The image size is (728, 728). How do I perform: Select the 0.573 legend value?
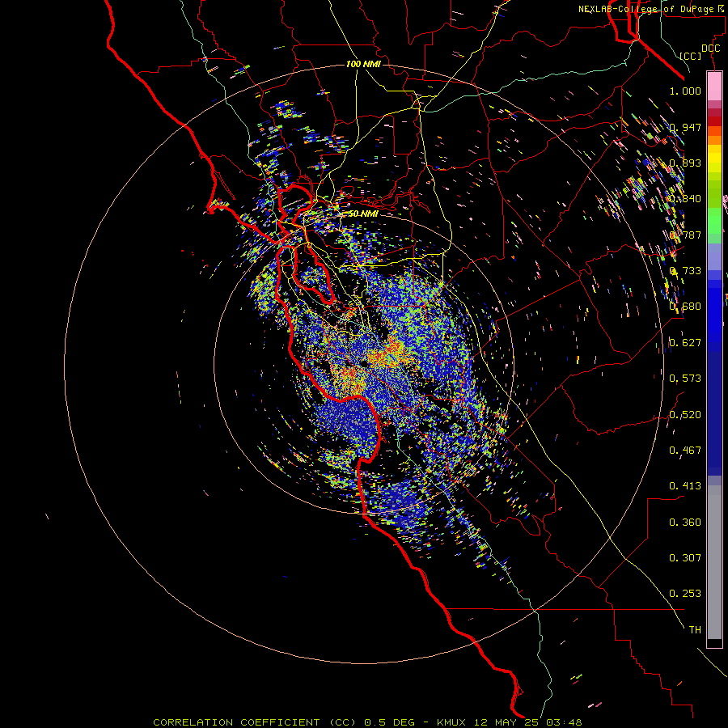click(x=685, y=379)
